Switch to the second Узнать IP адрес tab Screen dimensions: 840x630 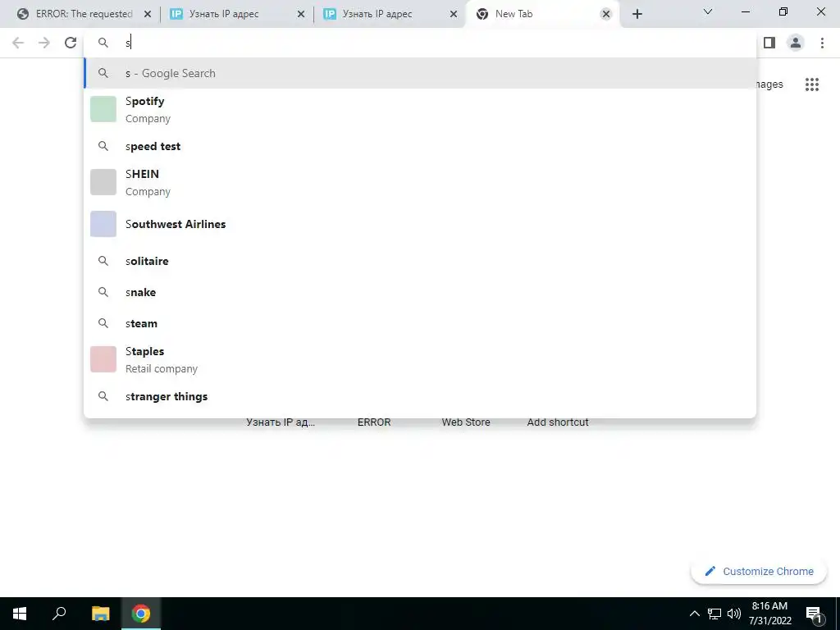[390, 14]
